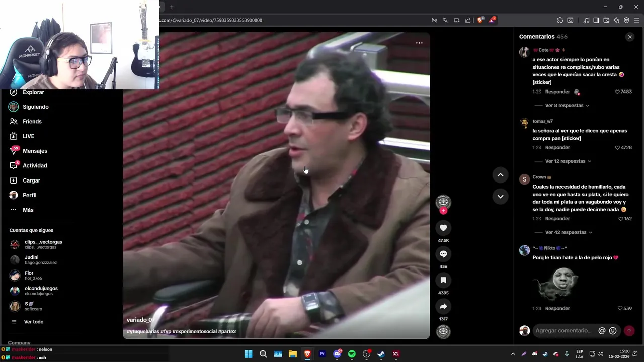The height and width of the screenshot is (362, 644).
Task: Open Premiere Pro from taskbar
Action: (x=323, y=354)
